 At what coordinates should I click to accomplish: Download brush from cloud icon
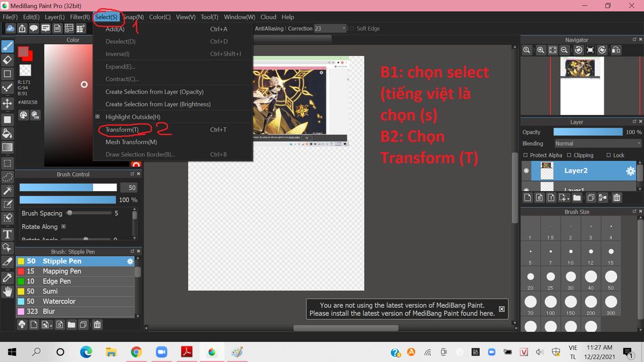(x=22, y=325)
